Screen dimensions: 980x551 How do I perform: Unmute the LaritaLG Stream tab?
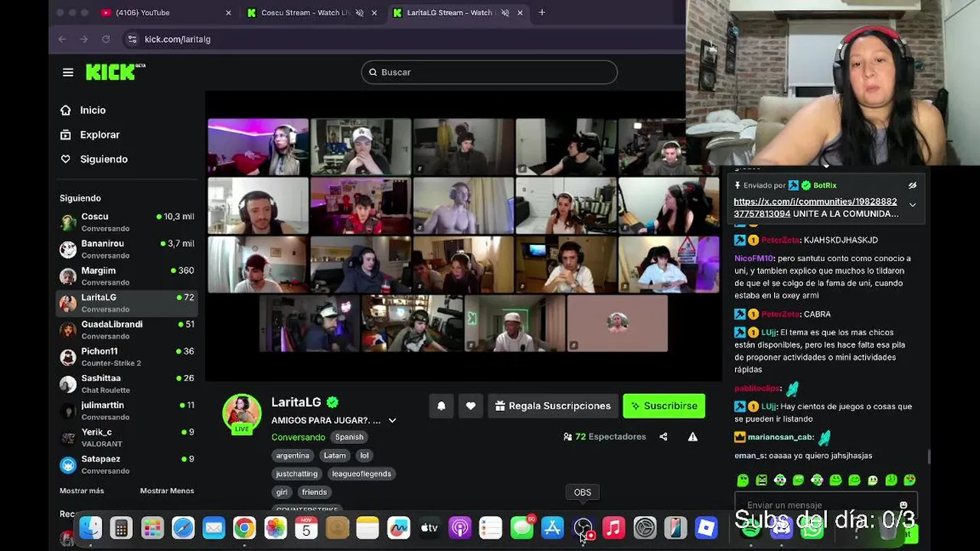pyautogui.click(x=505, y=12)
